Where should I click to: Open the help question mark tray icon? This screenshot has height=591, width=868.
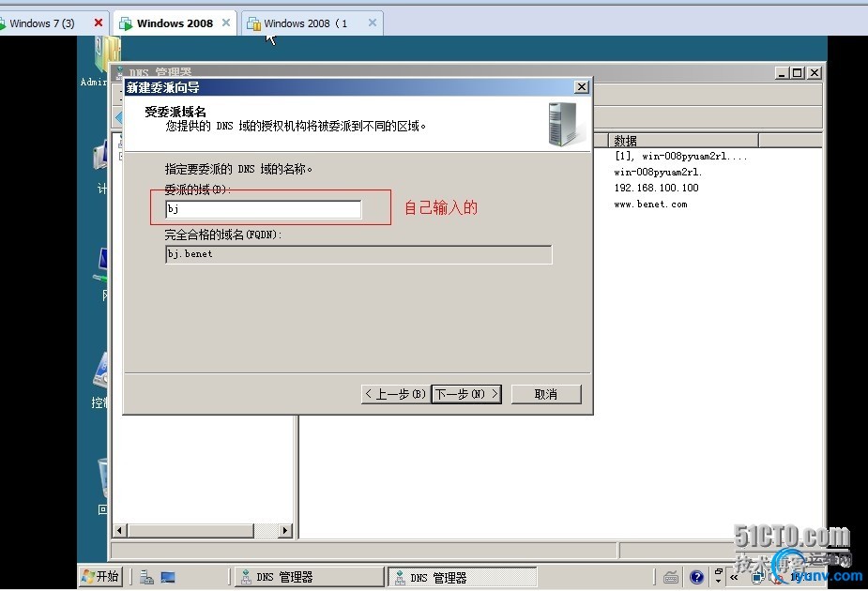coord(697,578)
